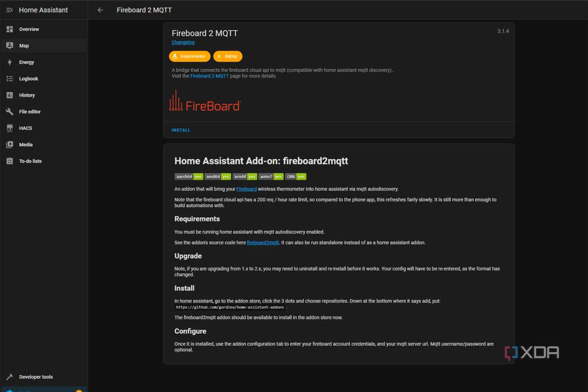The image size is (588, 392).
Task: Open the Logbook menu entry
Action: [x=44, y=78]
